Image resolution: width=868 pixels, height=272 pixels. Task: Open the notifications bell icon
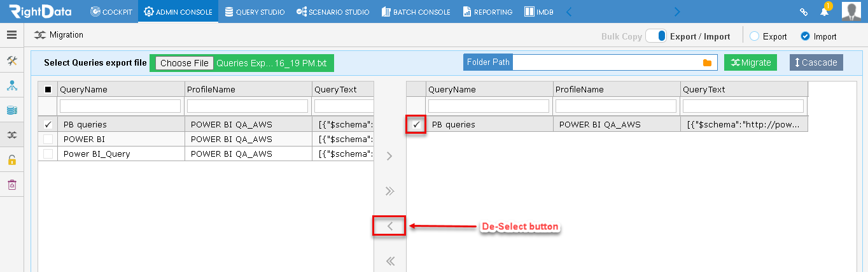click(824, 11)
